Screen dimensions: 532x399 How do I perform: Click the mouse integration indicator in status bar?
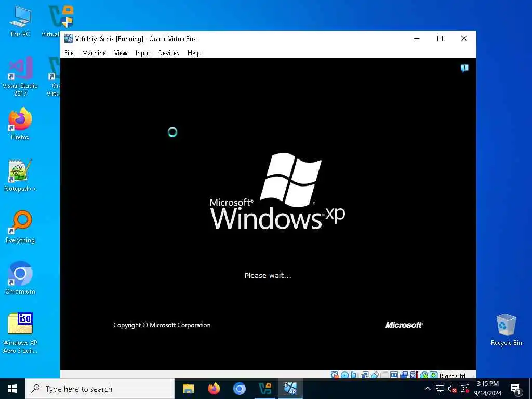(424, 375)
